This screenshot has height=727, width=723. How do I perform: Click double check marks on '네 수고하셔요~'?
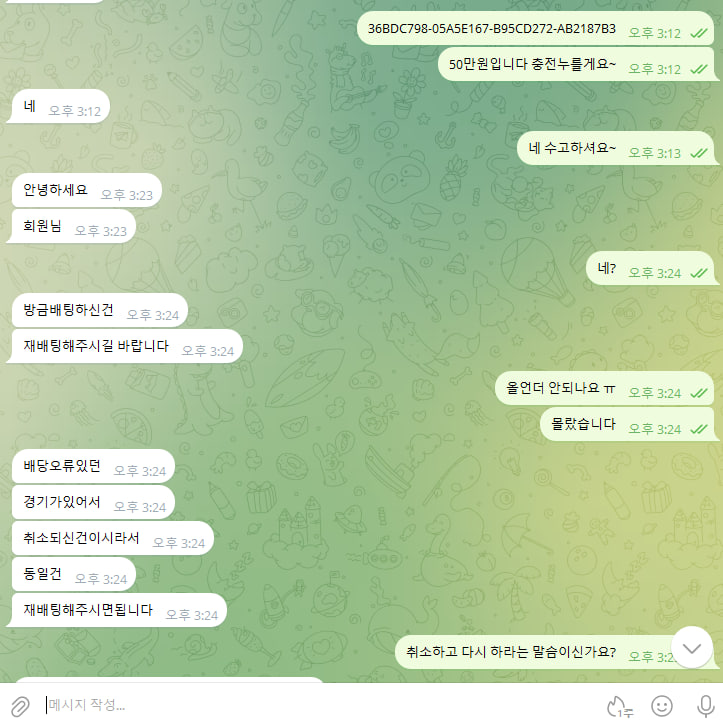[698, 153]
